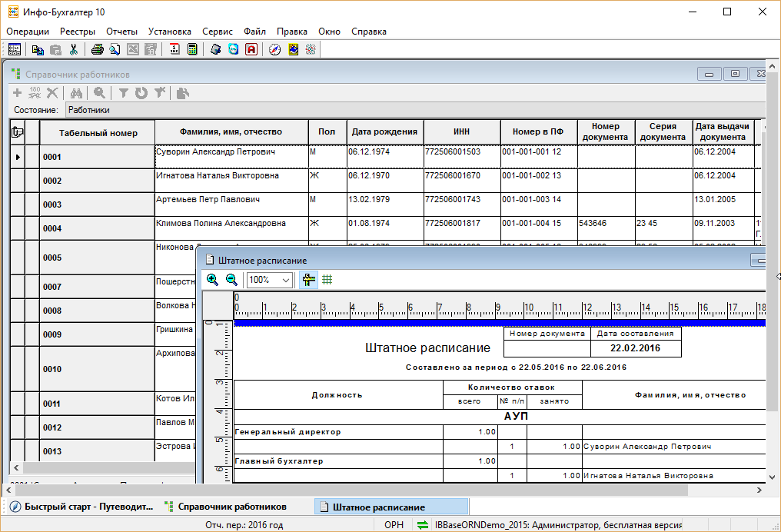Click cell Артемьев Петр Павлович
The width and height of the screenshot is (781, 532).
[231, 204]
